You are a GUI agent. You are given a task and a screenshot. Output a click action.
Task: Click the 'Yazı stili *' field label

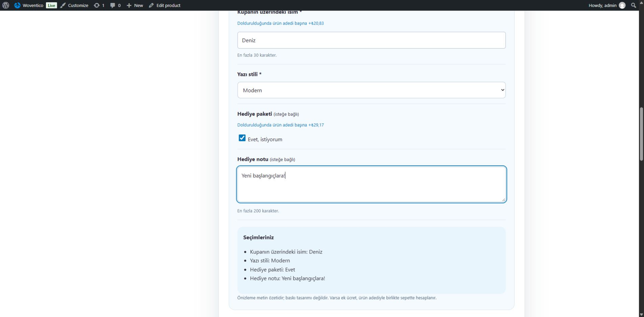pos(249,74)
